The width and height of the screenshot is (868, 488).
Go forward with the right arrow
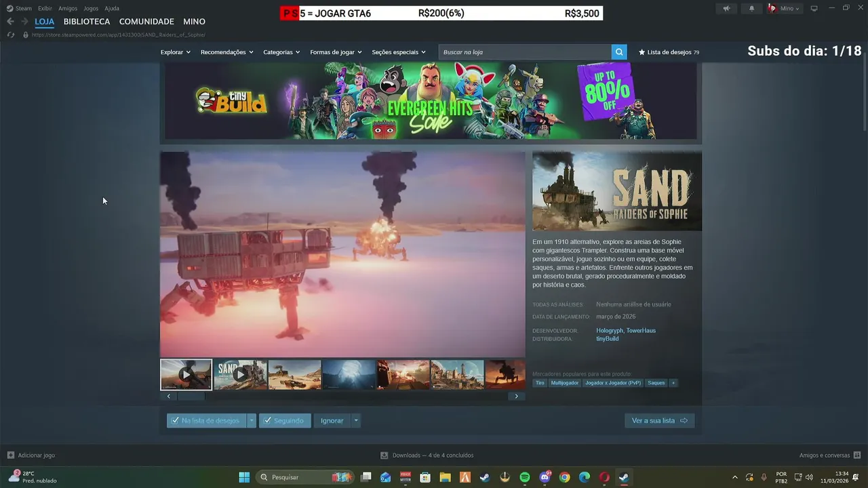24,22
